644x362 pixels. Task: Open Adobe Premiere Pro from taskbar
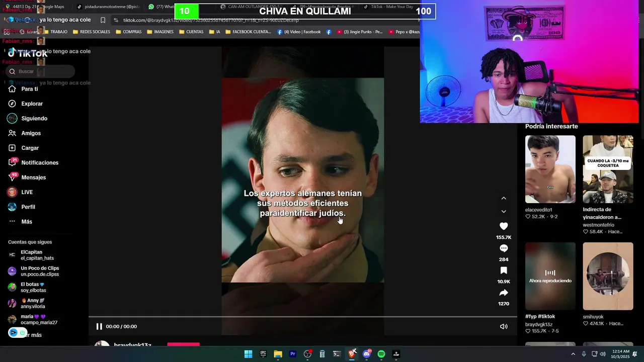(x=293, y=354)
